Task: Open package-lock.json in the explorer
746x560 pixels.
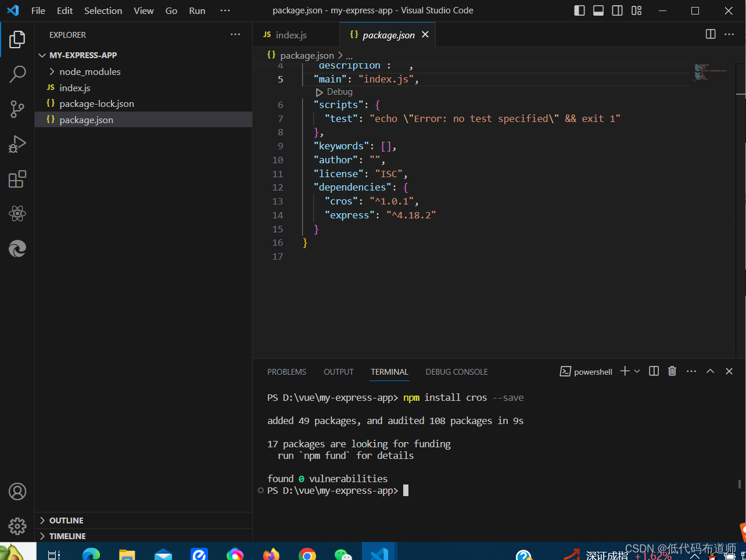Action: point(144,103)
